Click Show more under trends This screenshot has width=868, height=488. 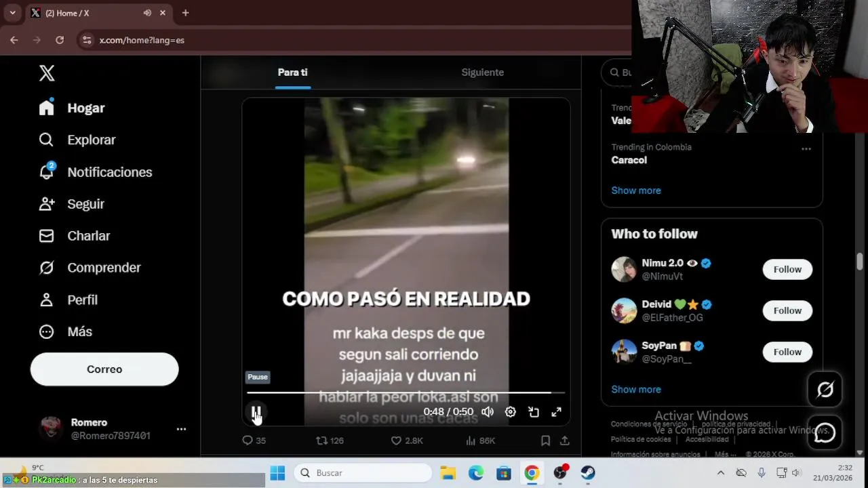(x=636, y=190)
